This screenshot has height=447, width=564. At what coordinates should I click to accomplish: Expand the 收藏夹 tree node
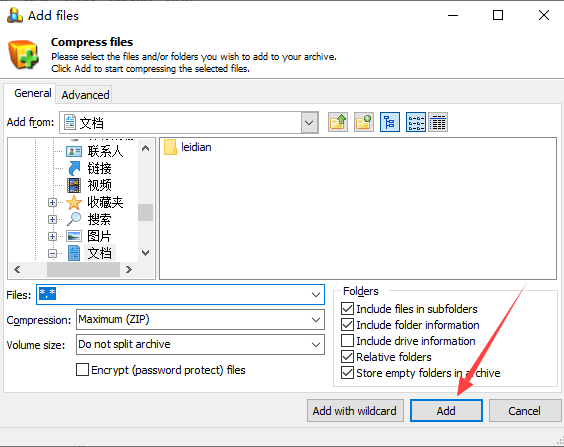[53, 202]
